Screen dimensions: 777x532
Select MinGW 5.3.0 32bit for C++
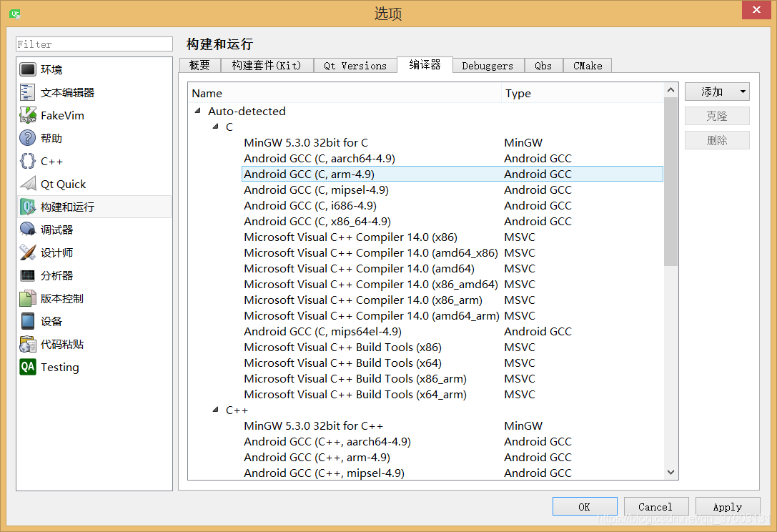pos(452,426)
